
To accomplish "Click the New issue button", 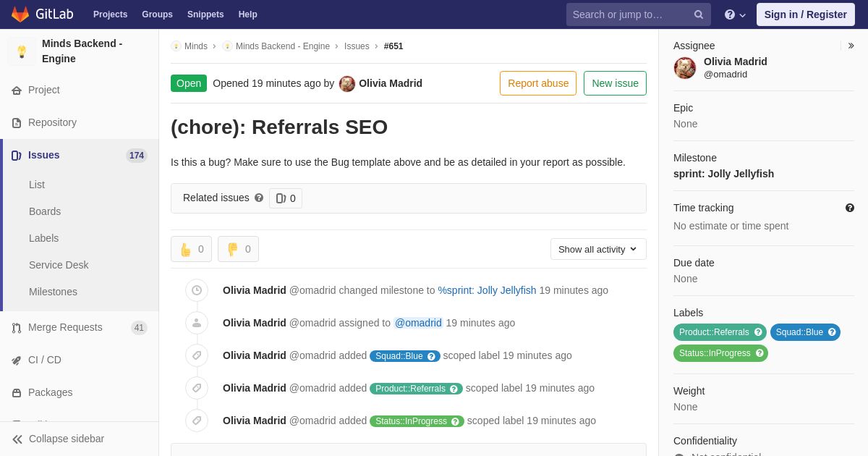I will tap(615, 83).
